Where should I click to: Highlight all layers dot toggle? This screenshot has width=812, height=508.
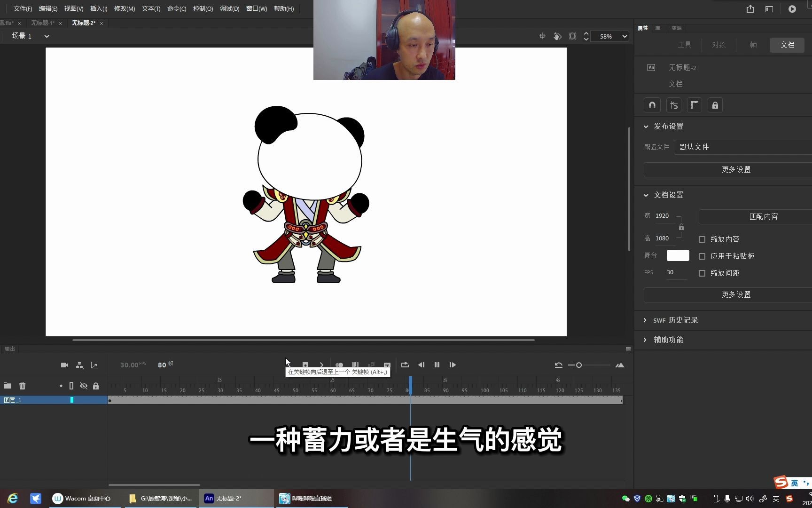(x=61, y=386)
